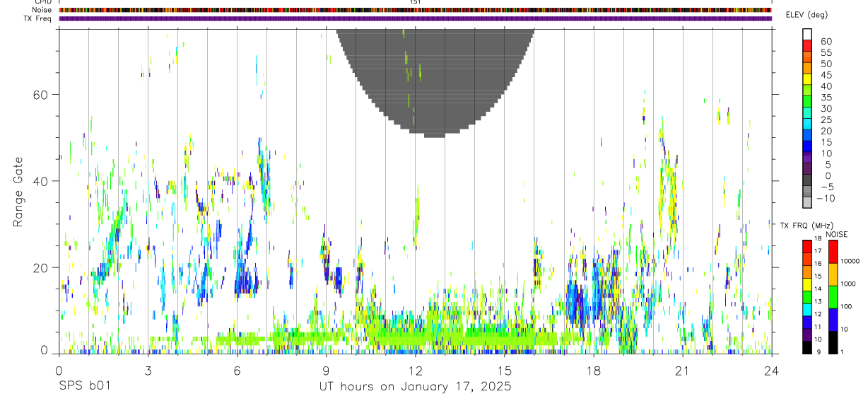Click the '12' tick on the UT hours axis

click(x=416, y=371)
